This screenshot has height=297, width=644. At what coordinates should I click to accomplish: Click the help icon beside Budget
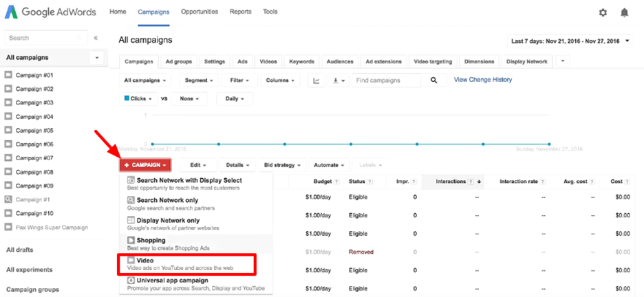pyautogui.click(x=337, y=181)
